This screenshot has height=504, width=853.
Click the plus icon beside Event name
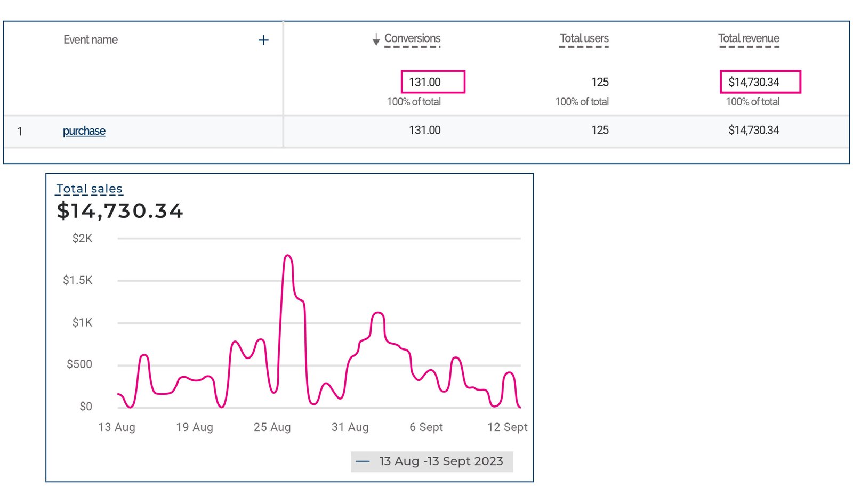click(263, 40)
